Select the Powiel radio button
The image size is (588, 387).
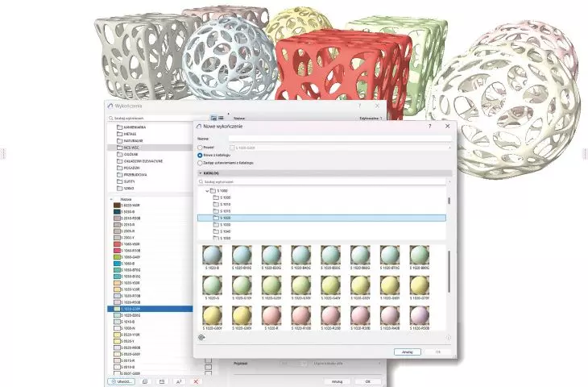click(200, 148)
